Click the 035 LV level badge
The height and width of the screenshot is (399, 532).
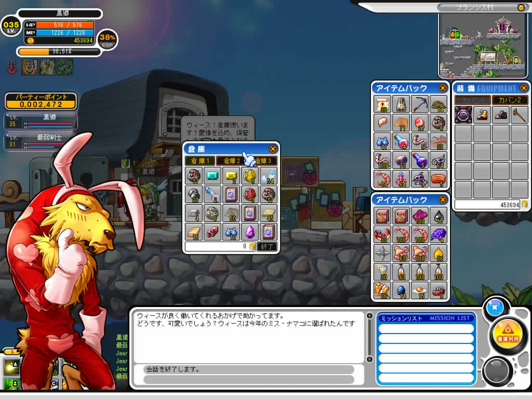click(11, 26)
